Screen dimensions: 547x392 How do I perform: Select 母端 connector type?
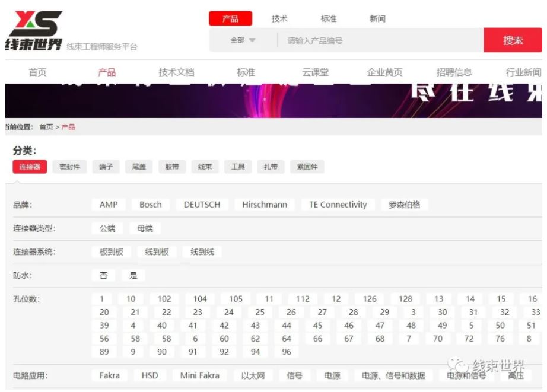click(145, 228)
